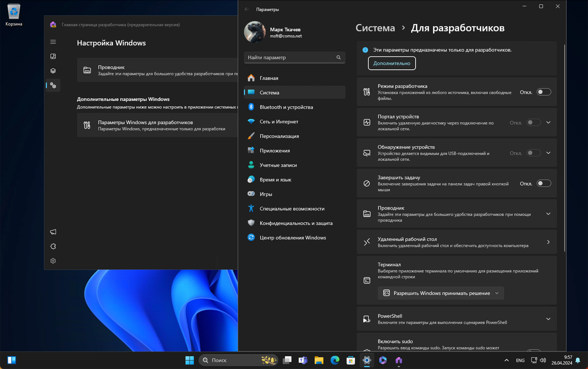Screen dimensions: 588x369
Task: Click Система in the breadcrumb
Action: click(x=375, y=28)
